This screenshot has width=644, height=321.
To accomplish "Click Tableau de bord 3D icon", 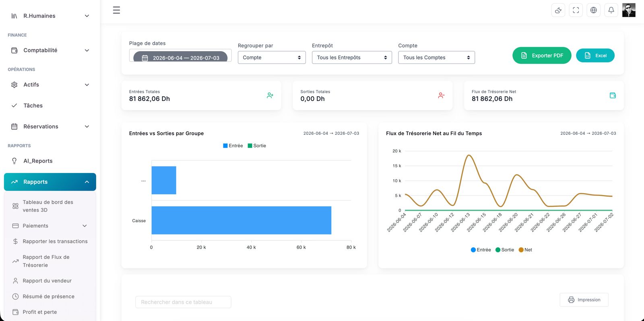I will click(15, 206).
